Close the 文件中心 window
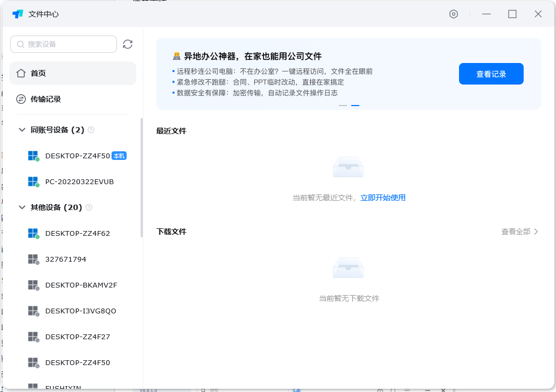The height and width of the screenshot is (392, 556). [538, 14]
